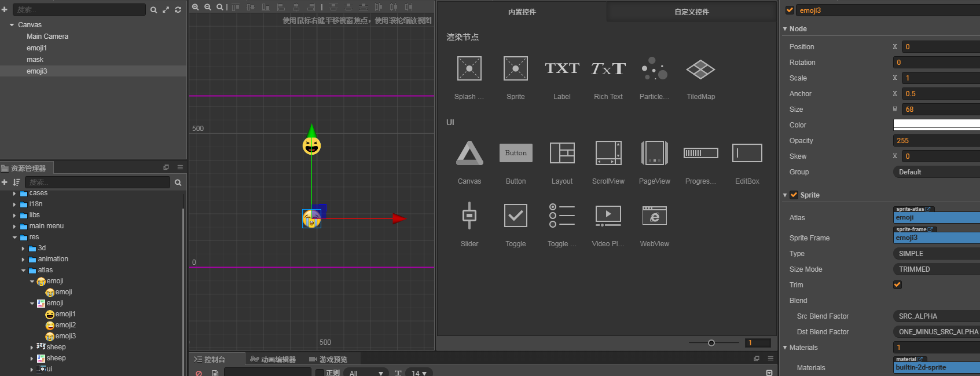Select the TiledMap icon
The width and height of the screenshot is (980, 376).
point(701,70)
